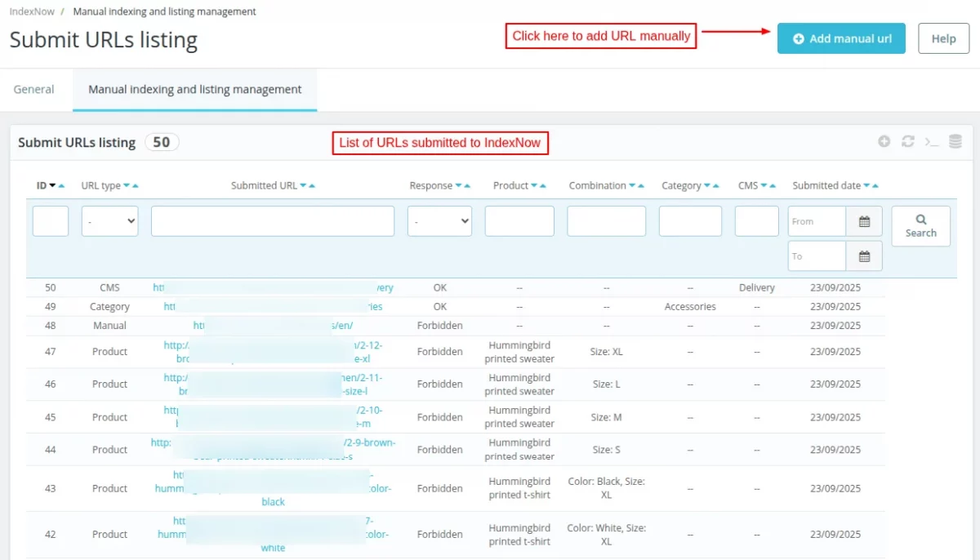Sort Submitted date column descending
The height and width of the screenshot is (560, 980).
[x=866, y=186]
